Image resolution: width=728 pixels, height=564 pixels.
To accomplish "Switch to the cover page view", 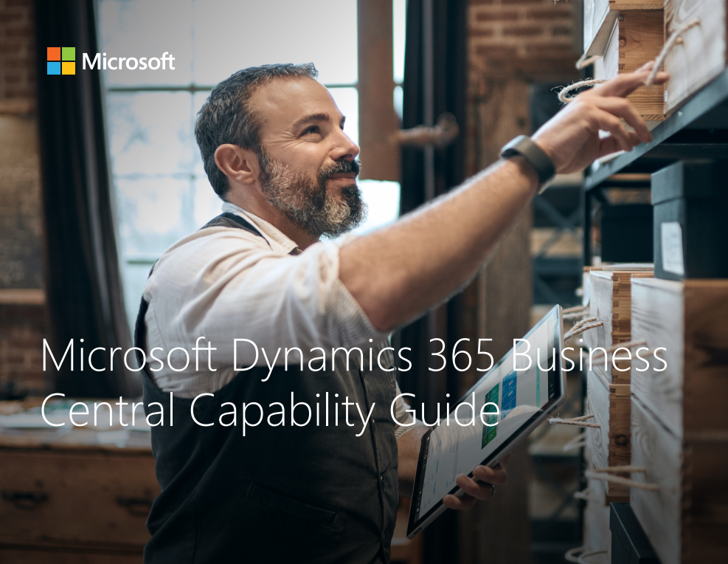I will click(364, 282).
